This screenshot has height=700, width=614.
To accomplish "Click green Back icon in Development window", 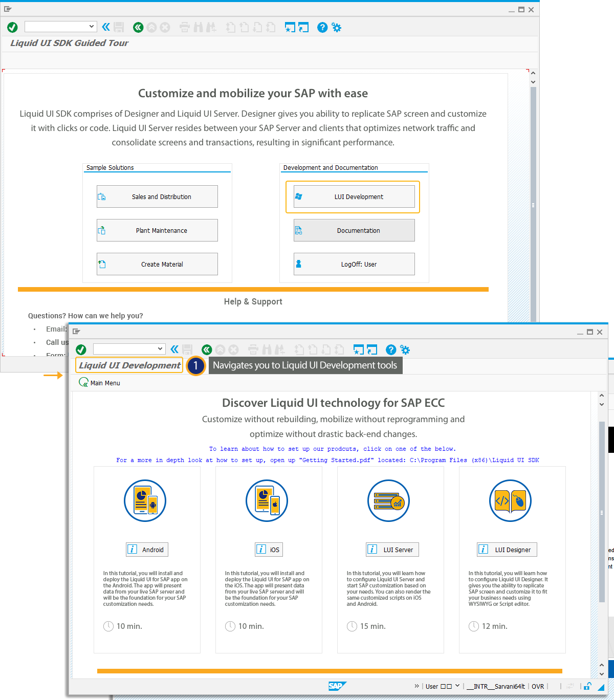I will pyautogui.click(x=207, y=349).
